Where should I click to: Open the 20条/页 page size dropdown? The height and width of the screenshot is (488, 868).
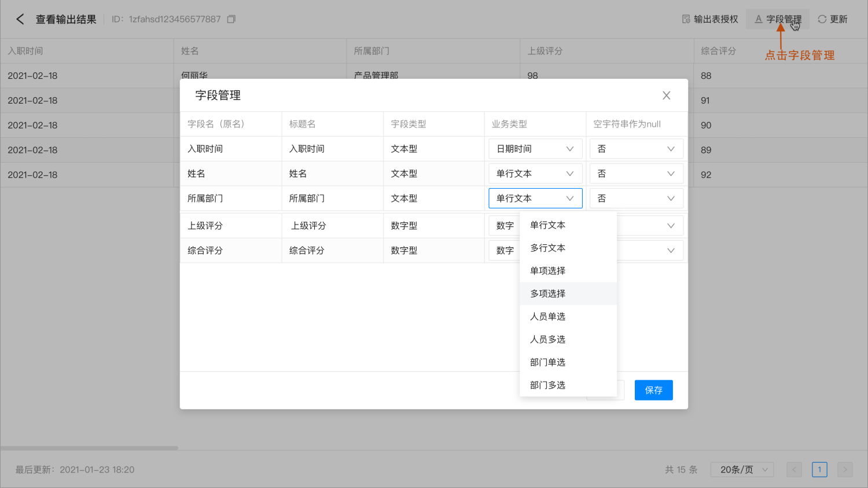click(742, 469)
